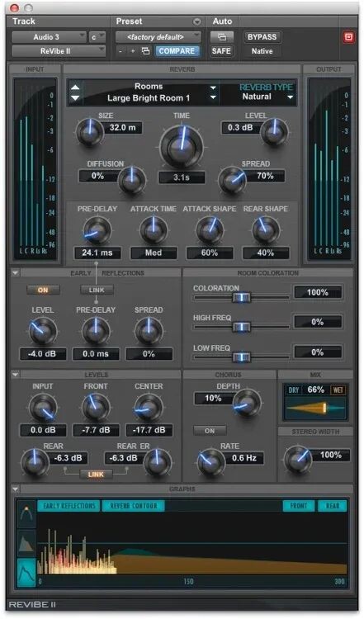
Task: Toggle the BYPASS button
Action: [262, 37]
